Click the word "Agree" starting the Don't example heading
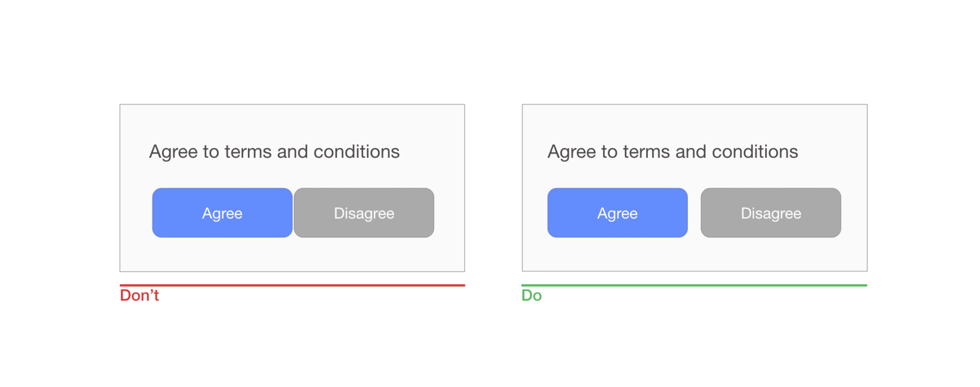The width and height of the screenshot is (980, 387). (173, 152)
